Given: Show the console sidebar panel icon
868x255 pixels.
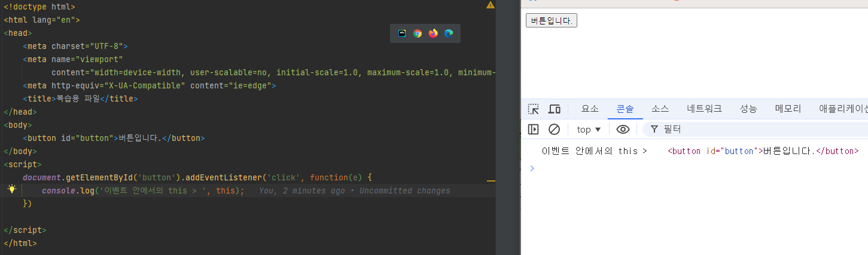Looking at the screenshot, I should click(x=533, y=130).
